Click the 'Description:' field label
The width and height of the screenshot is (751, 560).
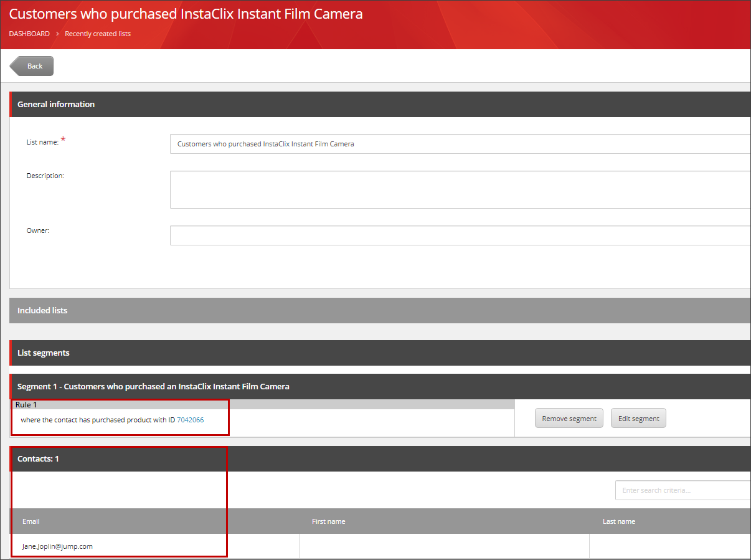pyautogui.click(x=45, y=176)
